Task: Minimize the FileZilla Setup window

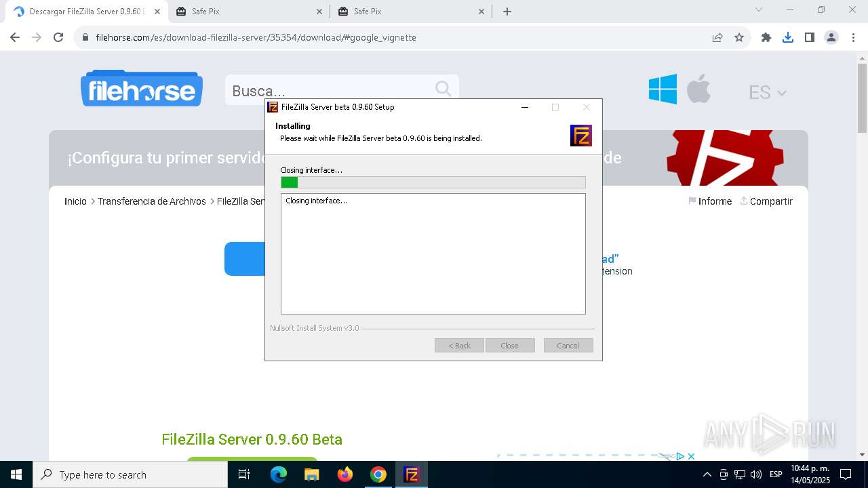Action: click(525, 107)
